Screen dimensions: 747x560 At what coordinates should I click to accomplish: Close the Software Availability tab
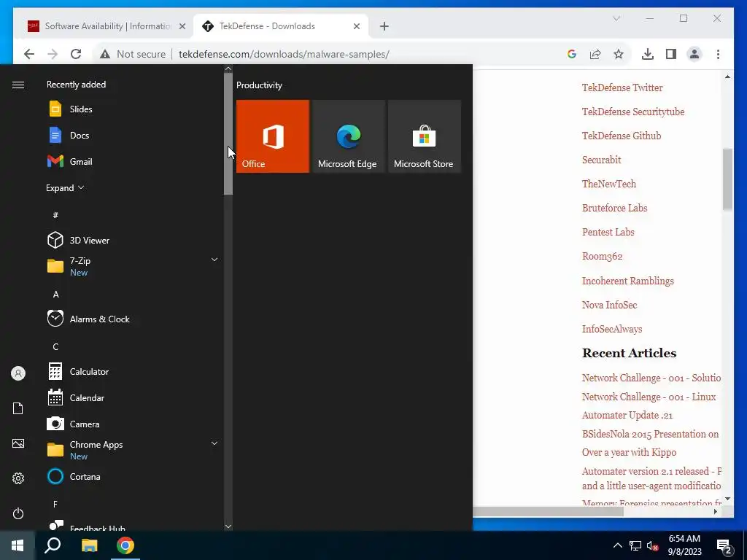coord(182,26)
